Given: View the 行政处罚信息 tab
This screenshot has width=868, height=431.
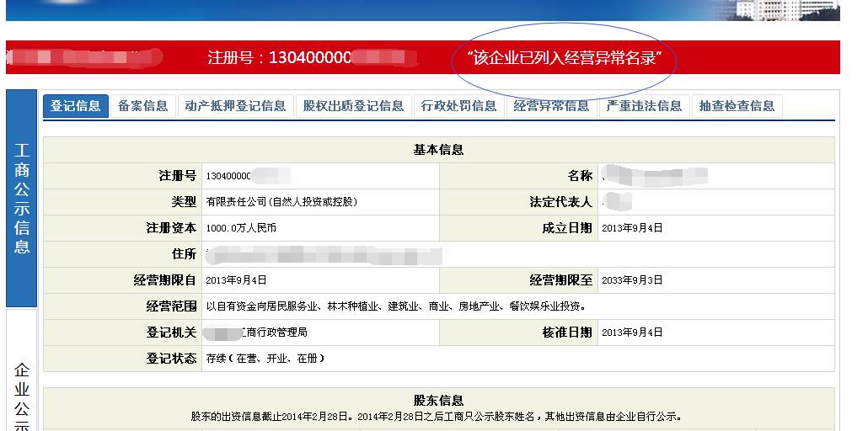Looking at the screenshot, I should (x=458, y=106).
